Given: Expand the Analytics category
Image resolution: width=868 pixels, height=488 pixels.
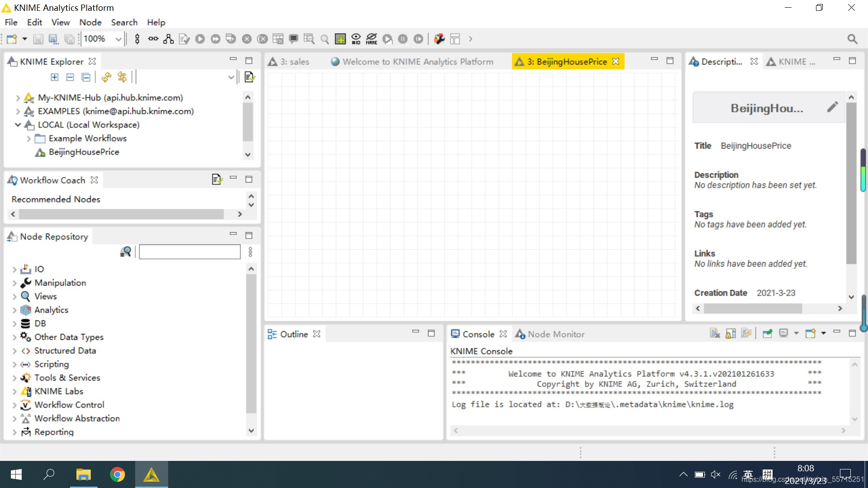Looking at the screenshot, I should click(14, 310).
